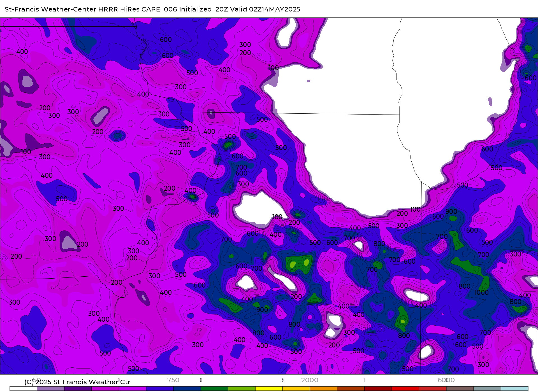This screenshot has width=538, height=392.
Task: Click the "(C) 2025 St Francis Weather Ctr" copyright
Action: 77,382
